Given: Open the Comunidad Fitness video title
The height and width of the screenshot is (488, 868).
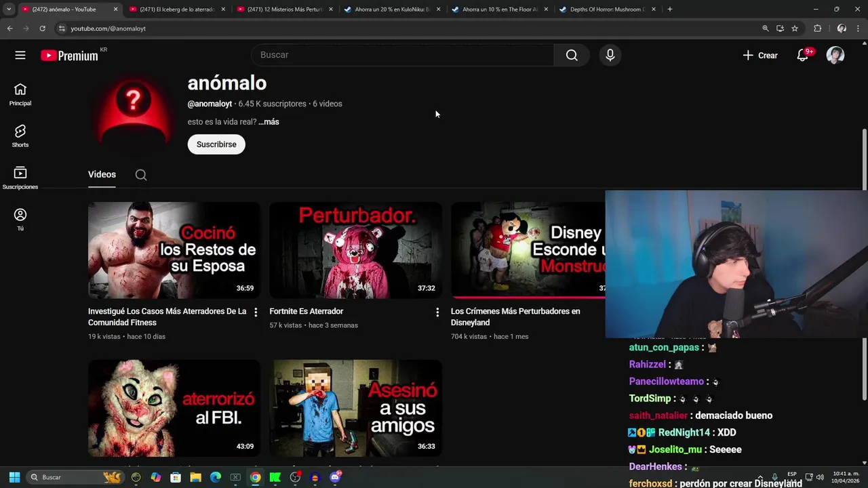Looking at the screenshot, I should [x=167, y=317].
